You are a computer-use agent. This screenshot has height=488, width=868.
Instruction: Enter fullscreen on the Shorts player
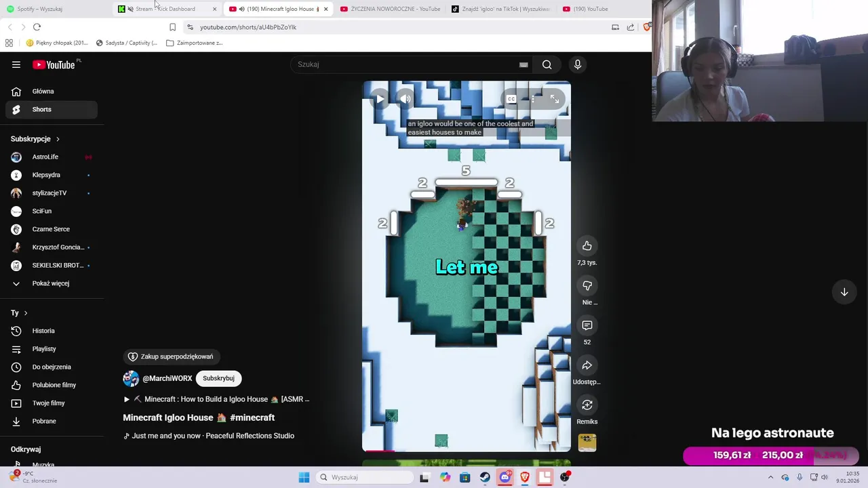coord(555,99)
